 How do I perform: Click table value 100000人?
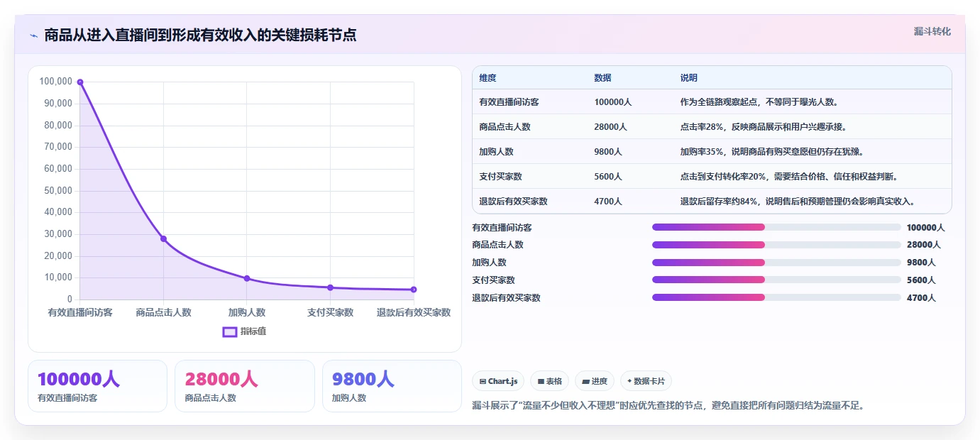coord(612,102)
